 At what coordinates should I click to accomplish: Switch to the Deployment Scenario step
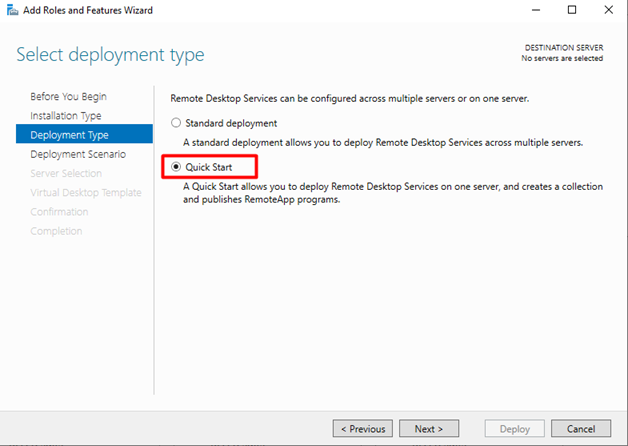tap(78, 154)
